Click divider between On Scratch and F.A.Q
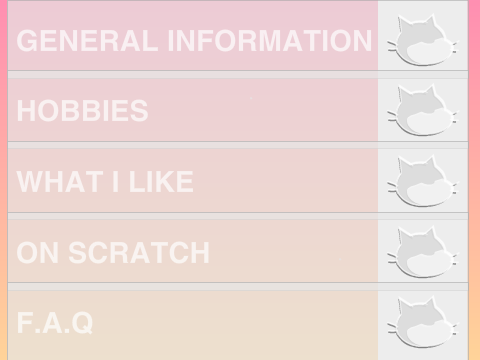This screenshot has height=360, width=480. [x=238, y=287]
